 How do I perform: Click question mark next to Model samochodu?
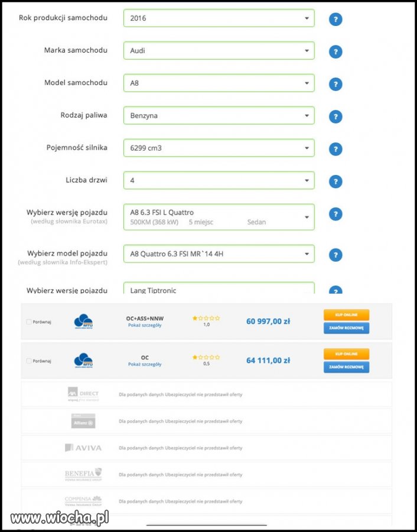(x=335, y=84)
